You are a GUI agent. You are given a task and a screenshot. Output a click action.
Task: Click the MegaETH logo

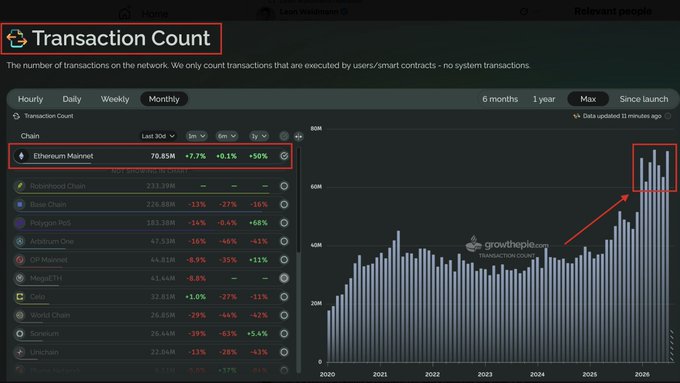[x=20, y=278]
